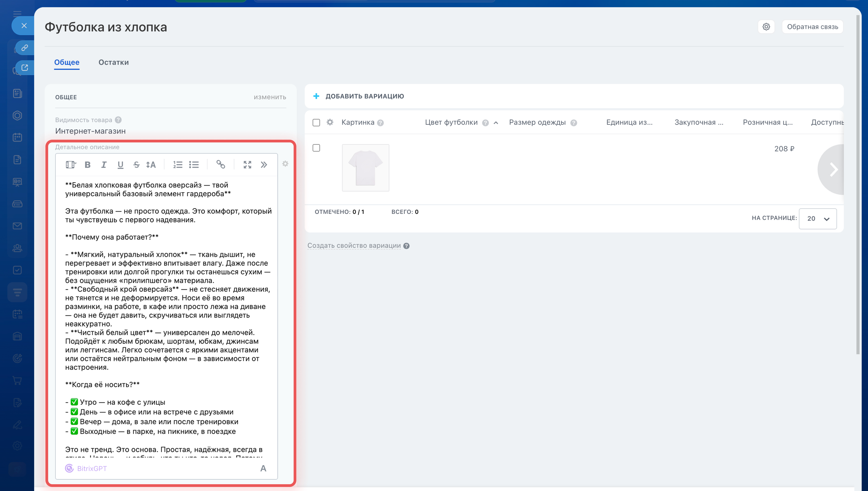Open font size dropdown in editor toolbar
This screenshot has width=868, height=491.
pyautogui.click(x=151, y=165)
